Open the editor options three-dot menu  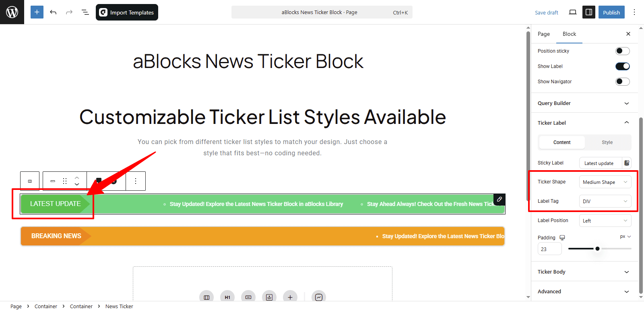point(634,12)
